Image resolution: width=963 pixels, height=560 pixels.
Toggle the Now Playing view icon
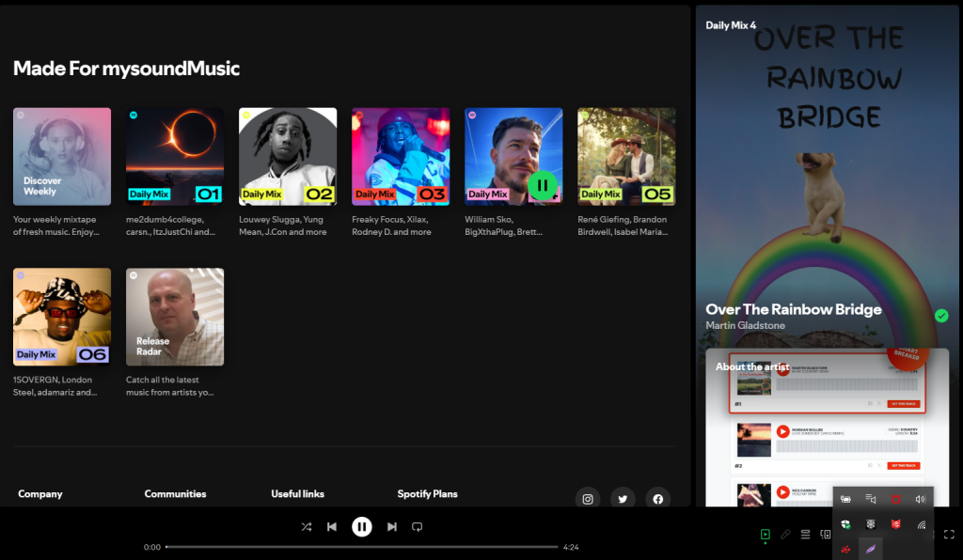pyautogui.click(x=766, y=535)
